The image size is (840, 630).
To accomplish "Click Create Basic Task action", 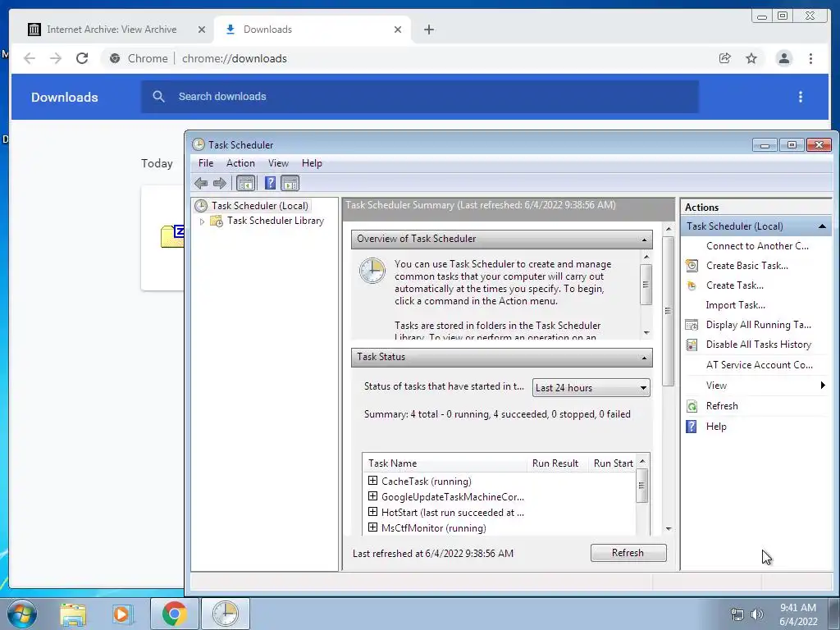I will tap(746, 266).
